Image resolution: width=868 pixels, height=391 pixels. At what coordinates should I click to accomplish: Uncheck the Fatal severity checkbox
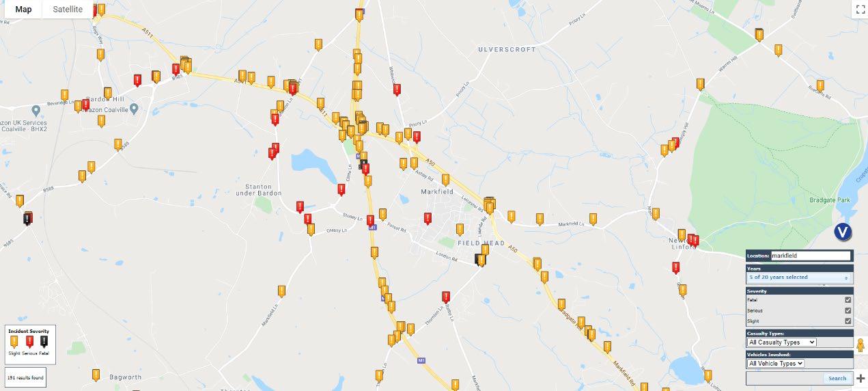pyautogui.click(x=848, y=299)
